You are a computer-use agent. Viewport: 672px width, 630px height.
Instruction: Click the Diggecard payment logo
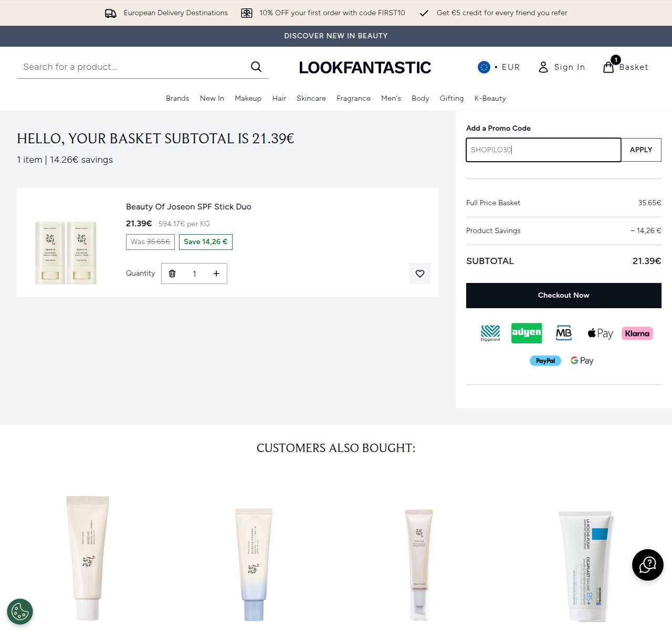pos(490,333)
